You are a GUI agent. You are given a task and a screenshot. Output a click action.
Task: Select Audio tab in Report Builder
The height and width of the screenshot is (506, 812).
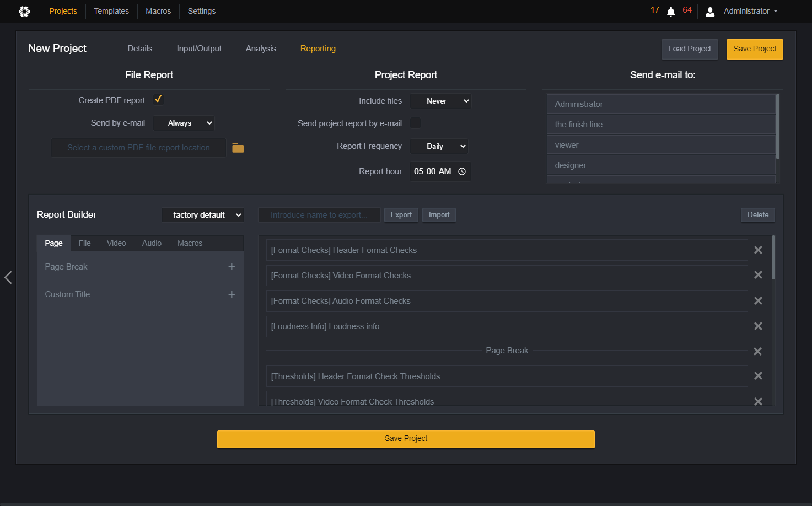pos(152,243)
